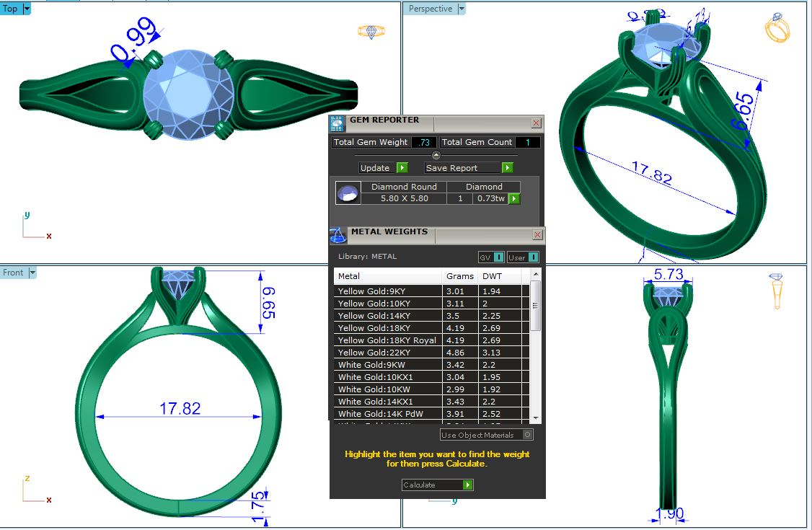Click the Gem Reporter panel icon
Screen dimensions: 812x530
click(x=337, y=123)
